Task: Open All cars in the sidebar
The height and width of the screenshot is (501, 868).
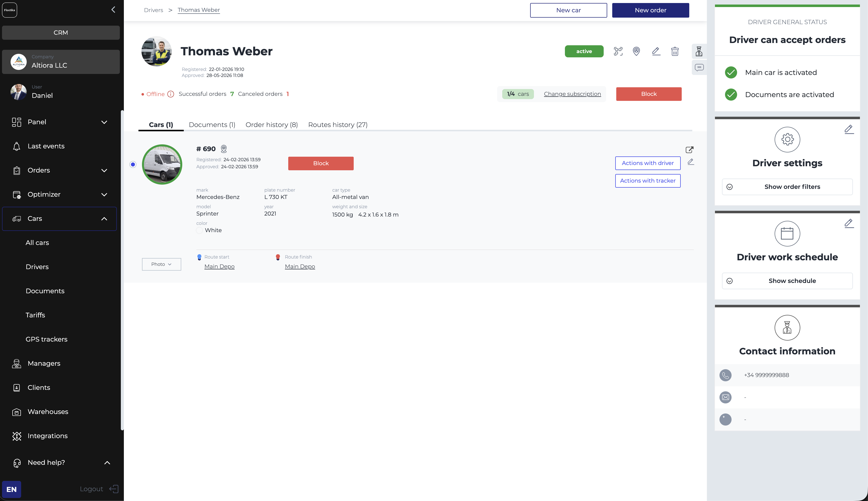Action: pos(37,243)
